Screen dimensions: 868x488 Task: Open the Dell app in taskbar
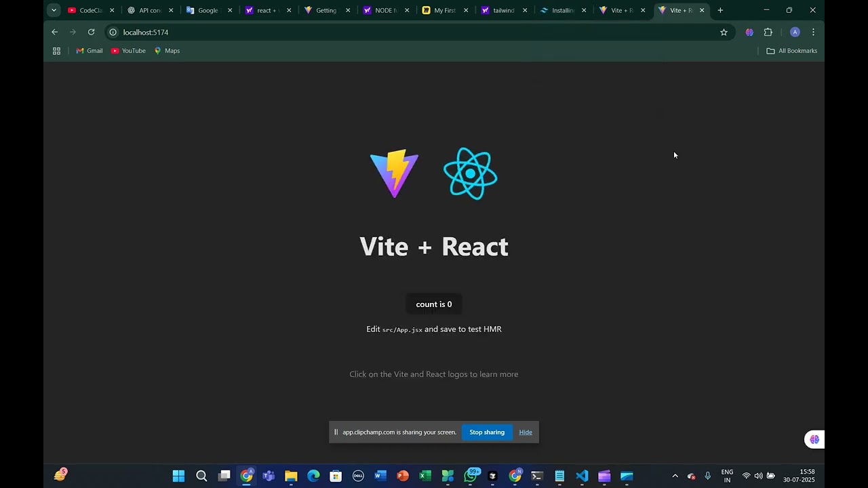point(358,476)
